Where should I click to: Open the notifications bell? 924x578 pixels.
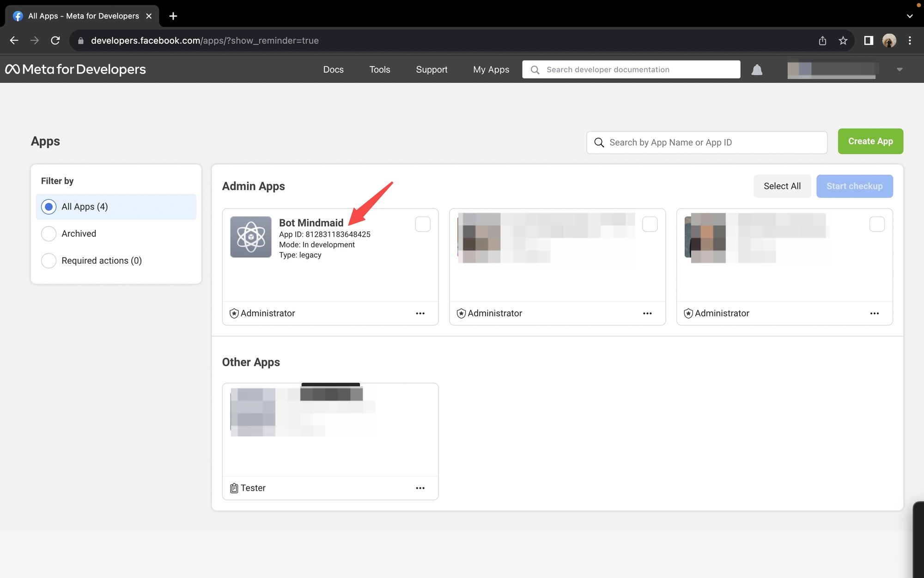(757, 70)
